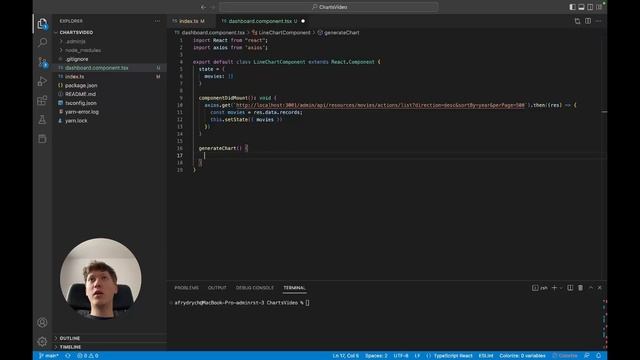Change the LF end of line sequence

pyautogui.click(x=417, y=356)
